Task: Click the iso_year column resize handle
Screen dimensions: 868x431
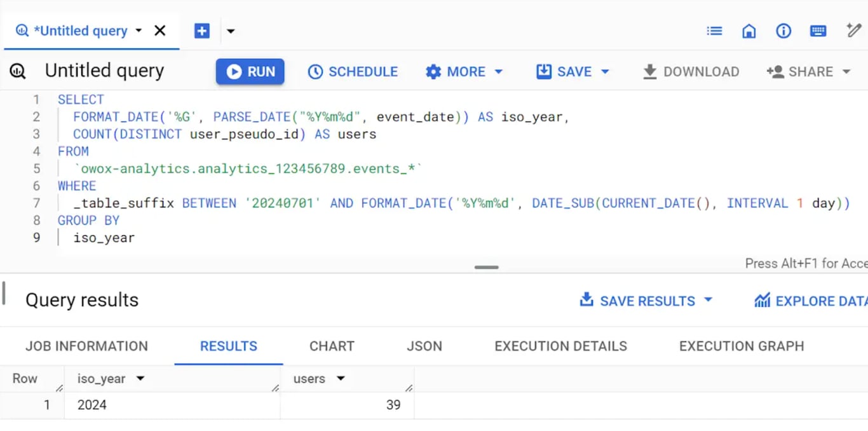Action: pos(275,387)
